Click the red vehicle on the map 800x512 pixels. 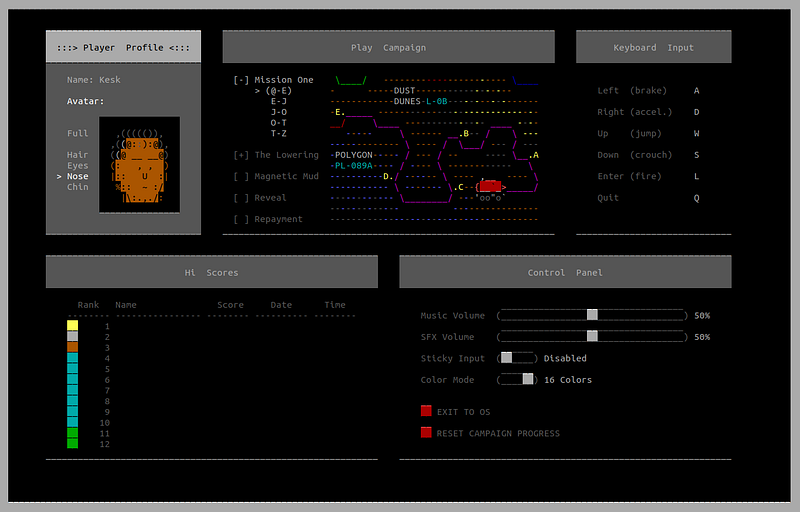point(490,187)
